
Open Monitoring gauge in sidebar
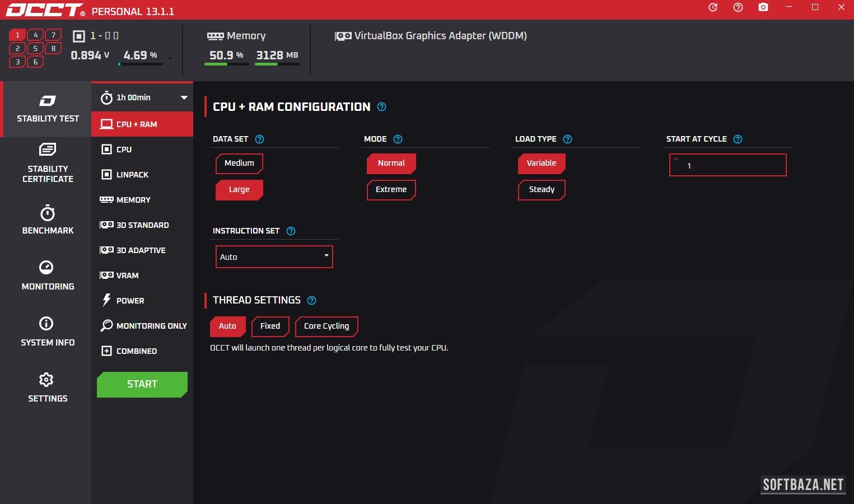pos(48,275)
